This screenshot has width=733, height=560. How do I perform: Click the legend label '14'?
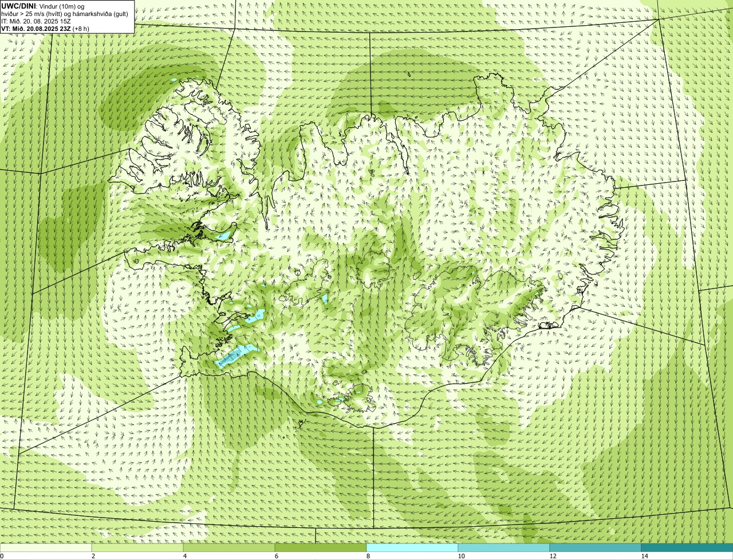(x=644, y=556)
